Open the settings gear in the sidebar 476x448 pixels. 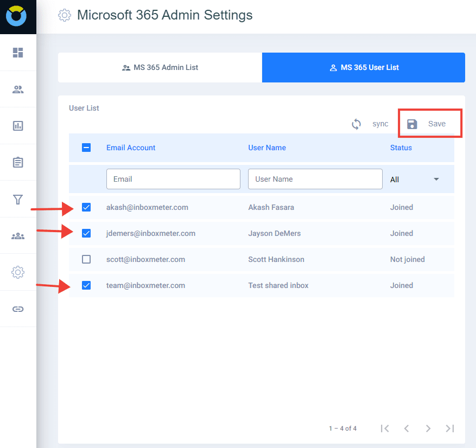coord(18,272)
